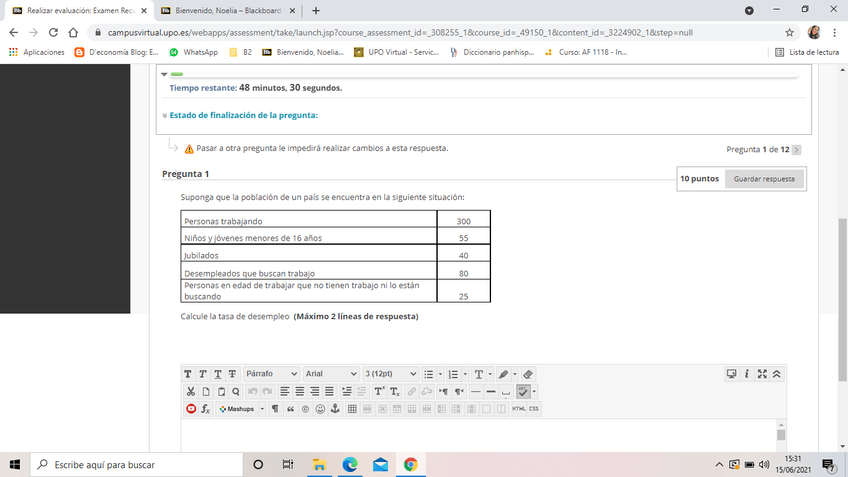Click the Guardar respuesta button
The height and width of the screenshot is (477, 848).
click(764, 179)
